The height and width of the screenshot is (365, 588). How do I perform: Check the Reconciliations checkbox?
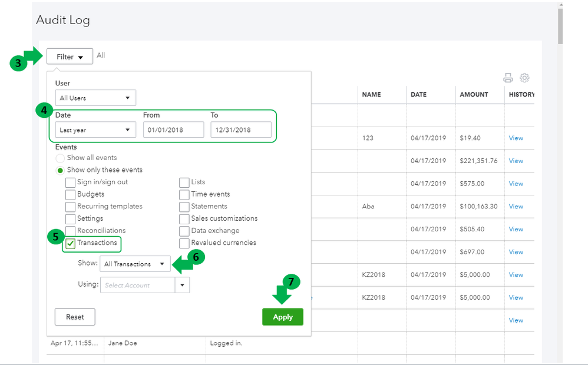click(70, 231)
